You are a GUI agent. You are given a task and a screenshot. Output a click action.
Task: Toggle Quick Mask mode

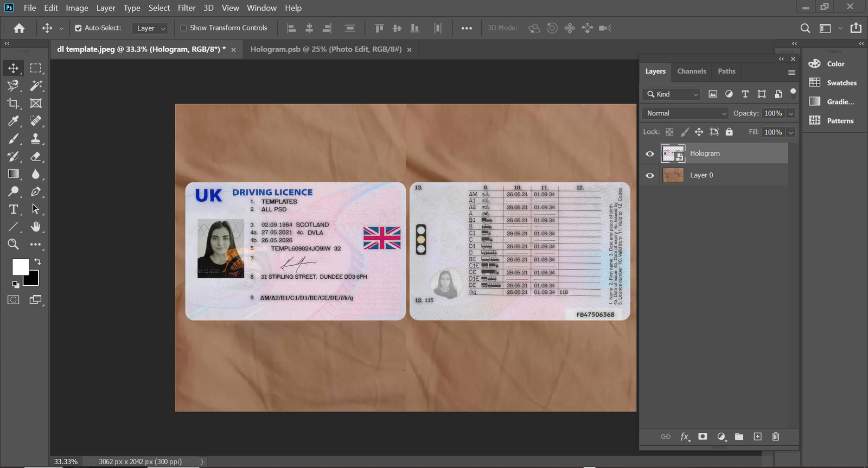coord(13,300)
